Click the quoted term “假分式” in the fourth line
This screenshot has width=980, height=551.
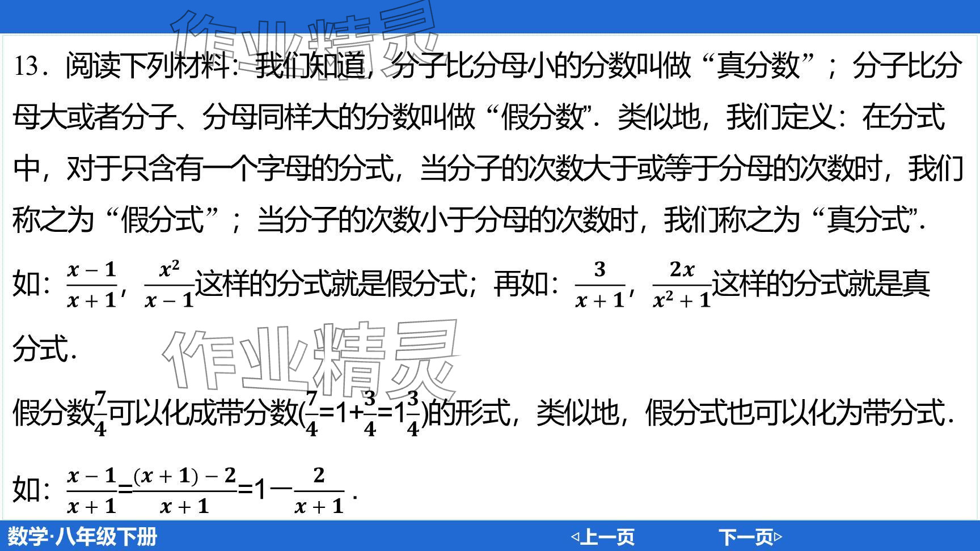click(x=162, y=219)
